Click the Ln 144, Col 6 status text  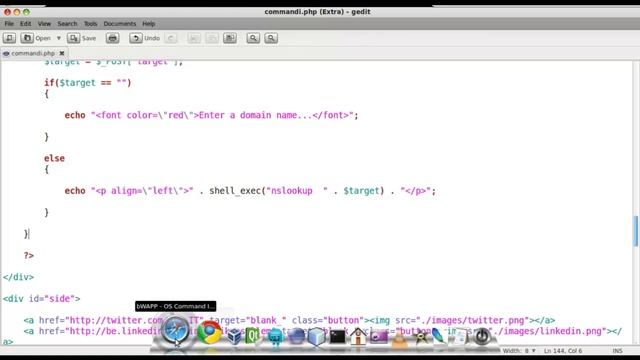click(563, 351)
